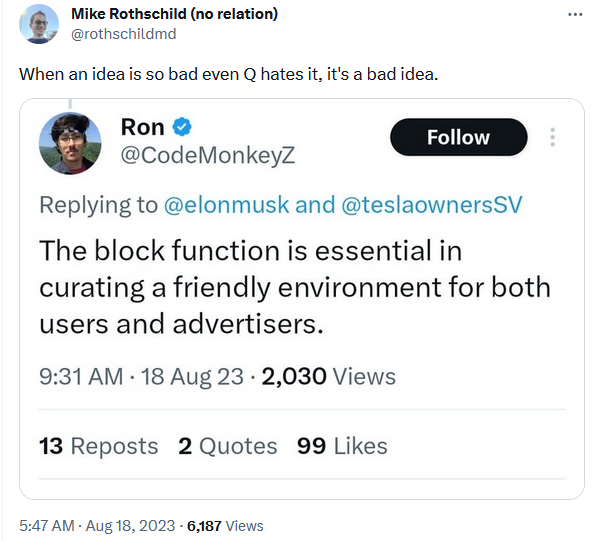Open vertical dots menu beside Follow
The width and height of the screenshot is (597, 541).
(552, 137)
